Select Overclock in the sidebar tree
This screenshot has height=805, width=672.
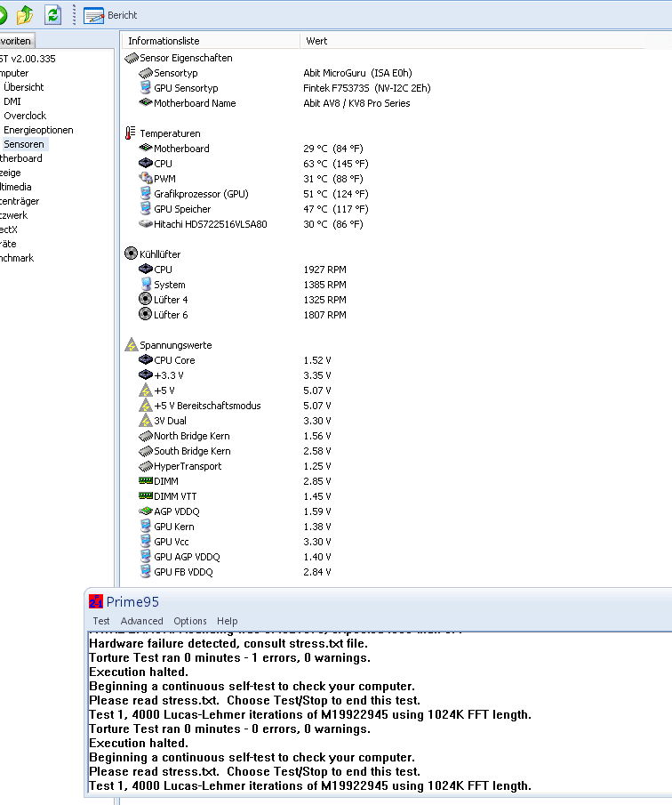tap(25, 116)
